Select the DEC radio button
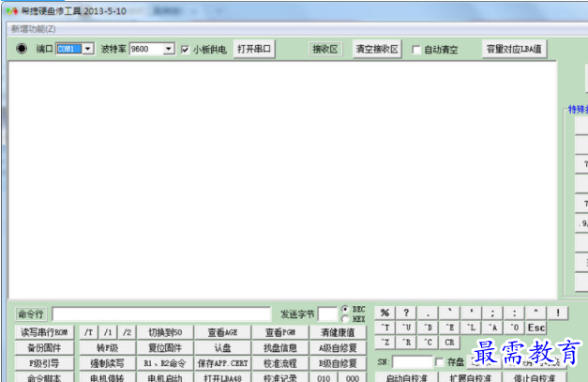588x382 pixels. (345, 309)
